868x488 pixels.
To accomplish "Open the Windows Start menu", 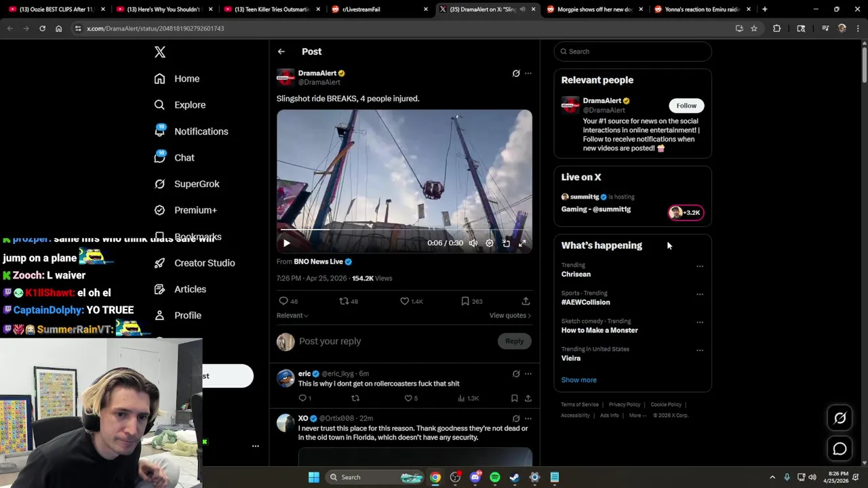I will [x=314, y=477].
